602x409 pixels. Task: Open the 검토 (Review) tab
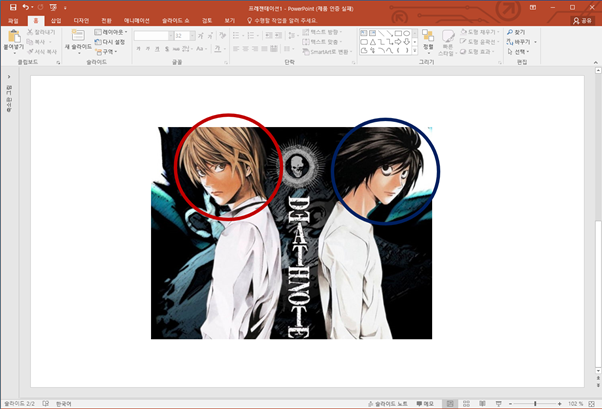(x=207, y=21)
